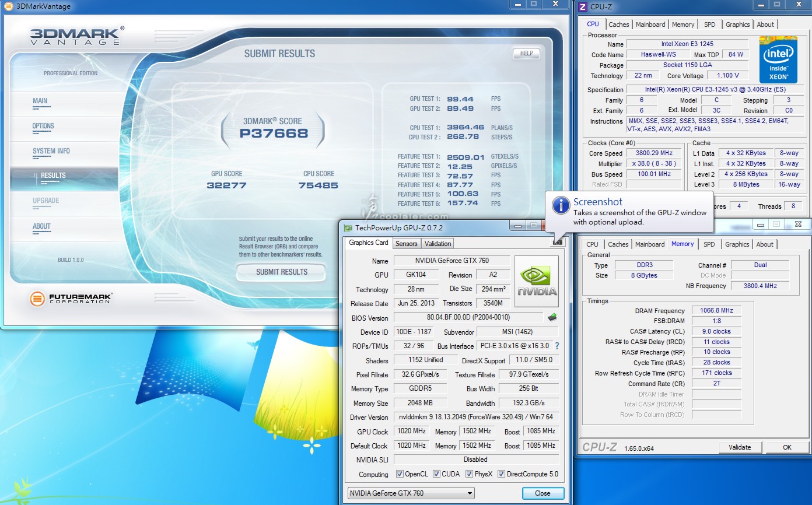Open About tab in processor CPU-Z window
The width and height of the screenshot is (812, 505).
click(765, 24)
